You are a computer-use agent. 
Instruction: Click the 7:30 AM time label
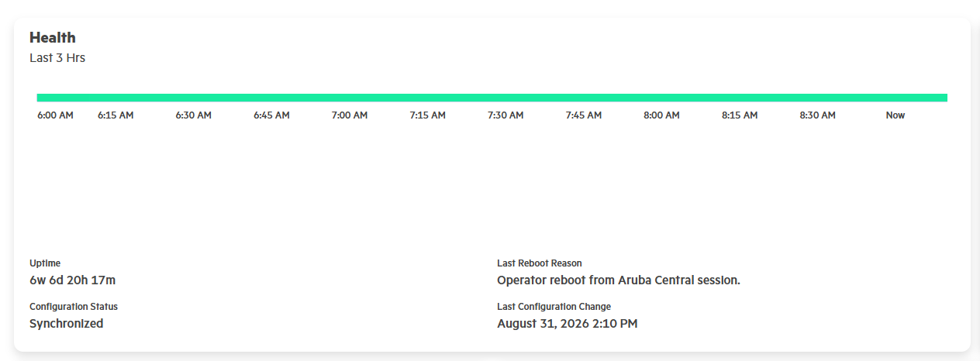[x=506, y=115]
